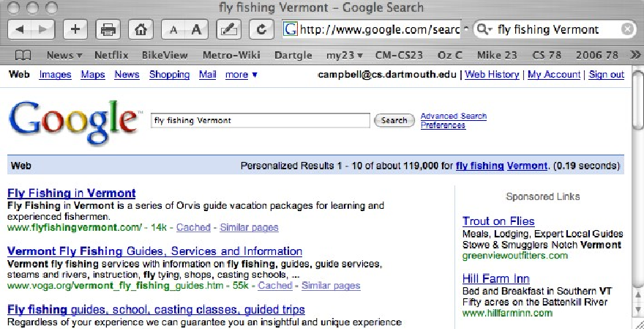Click the toolbar search field text

(x=548, y=29)
